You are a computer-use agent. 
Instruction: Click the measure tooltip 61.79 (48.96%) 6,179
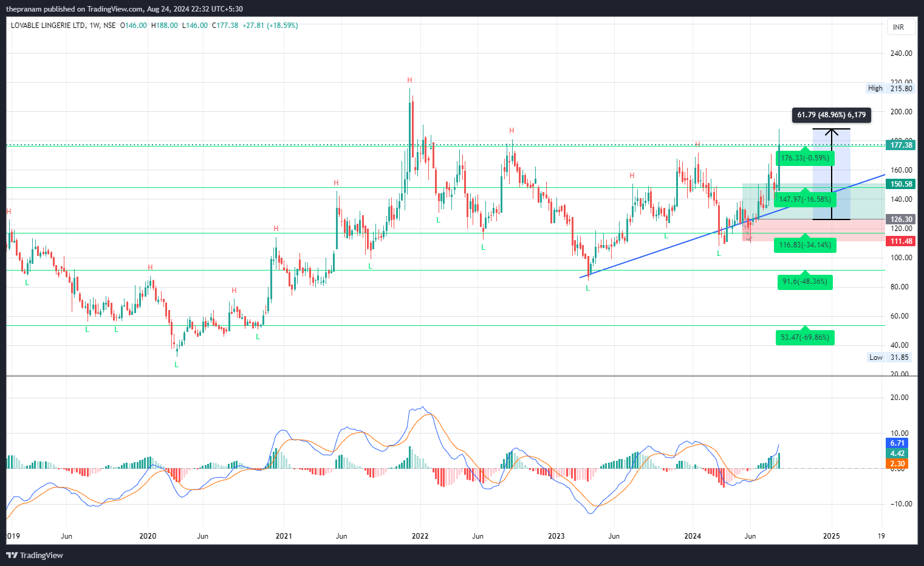(x=832, y=115)
